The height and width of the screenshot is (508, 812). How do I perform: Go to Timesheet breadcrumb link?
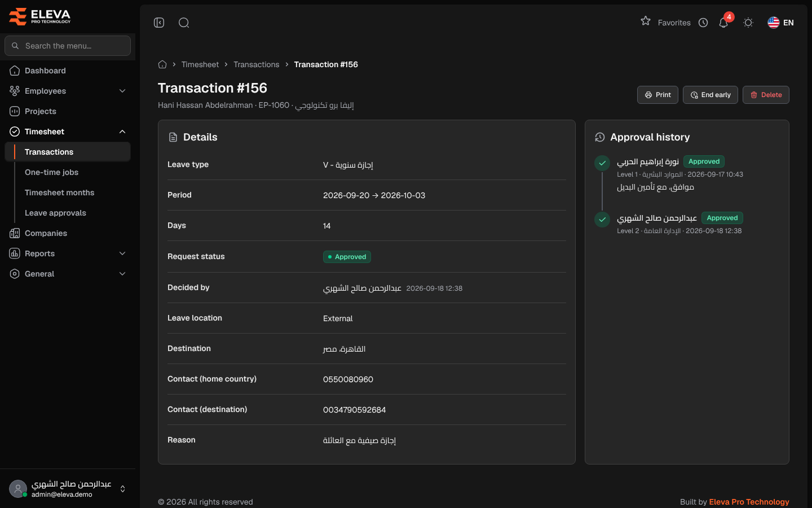(200, 64)
